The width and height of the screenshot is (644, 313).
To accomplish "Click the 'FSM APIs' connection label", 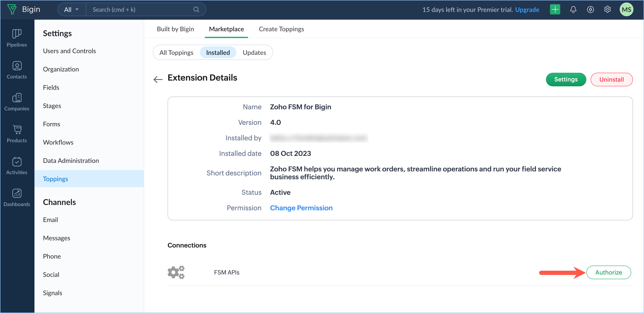I will click(227, 272).
